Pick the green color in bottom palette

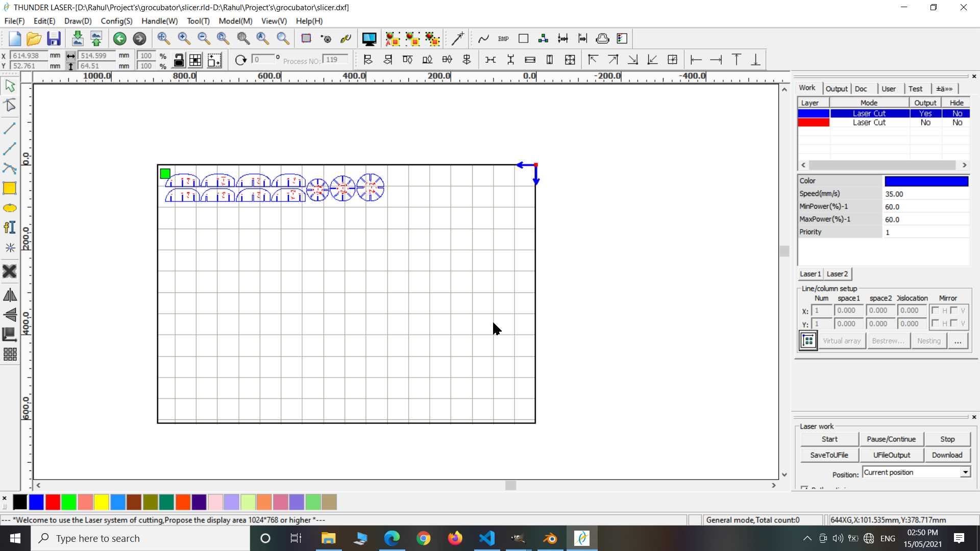point(69,502)
